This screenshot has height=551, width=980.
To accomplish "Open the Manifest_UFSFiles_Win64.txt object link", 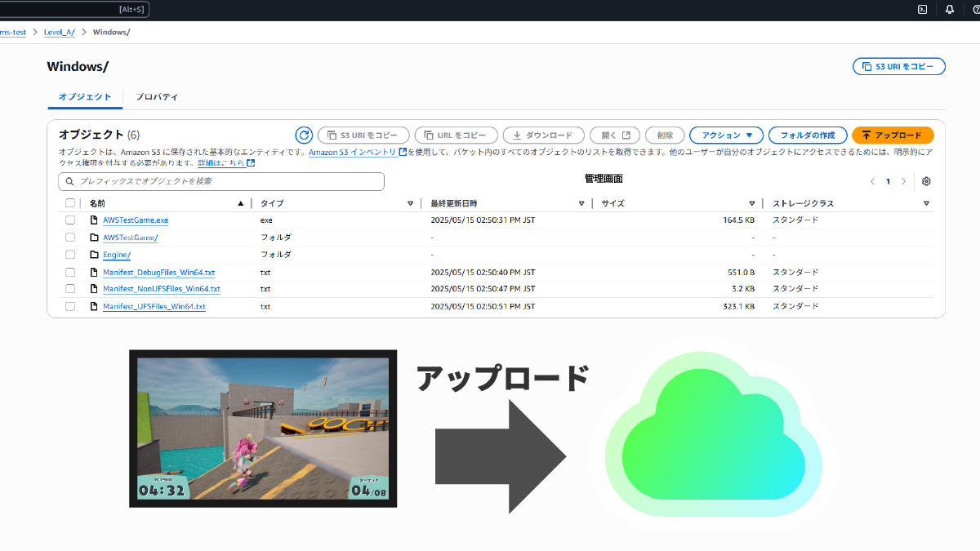I will [154, 306].
